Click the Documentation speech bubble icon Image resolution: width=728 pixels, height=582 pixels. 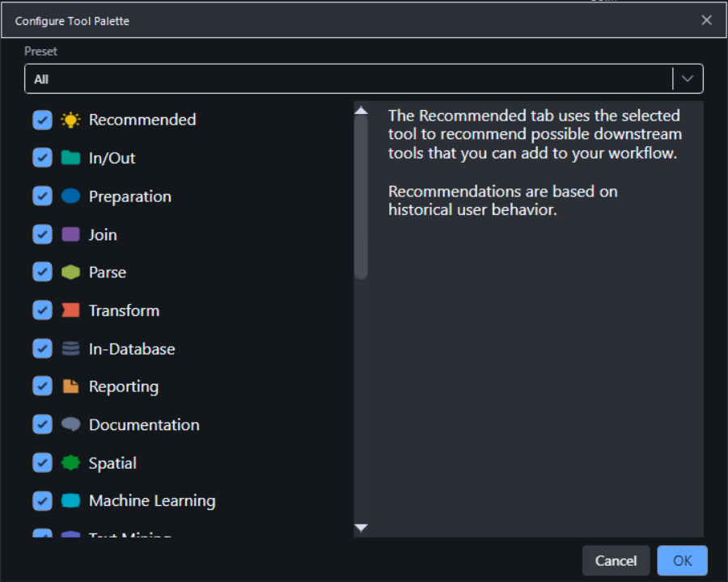(70, 424)
